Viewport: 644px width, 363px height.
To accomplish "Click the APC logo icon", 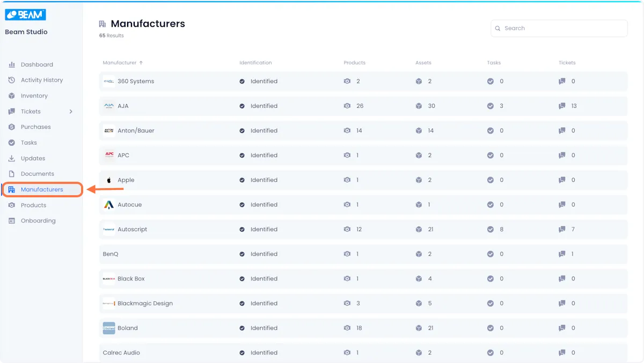I will [109, 155].
